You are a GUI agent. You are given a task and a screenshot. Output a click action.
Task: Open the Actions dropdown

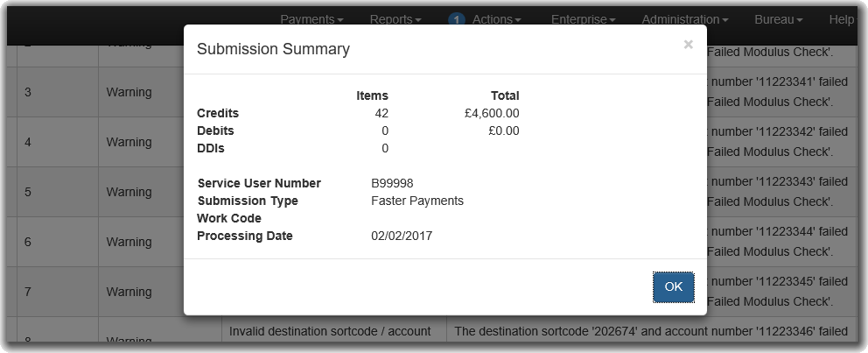[x=496, y=19]
